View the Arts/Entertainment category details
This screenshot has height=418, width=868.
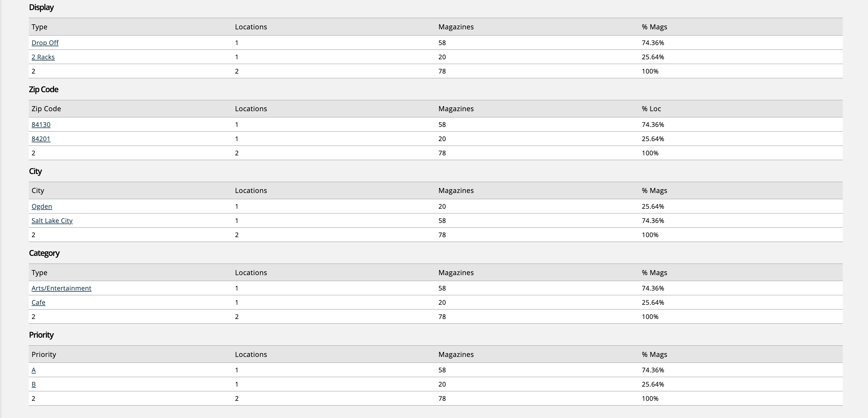61,288
